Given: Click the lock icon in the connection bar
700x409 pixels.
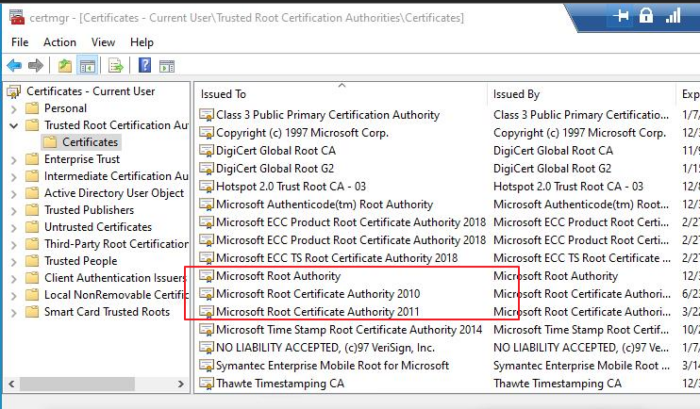Looking at the screenshot, I should [646, 16].
